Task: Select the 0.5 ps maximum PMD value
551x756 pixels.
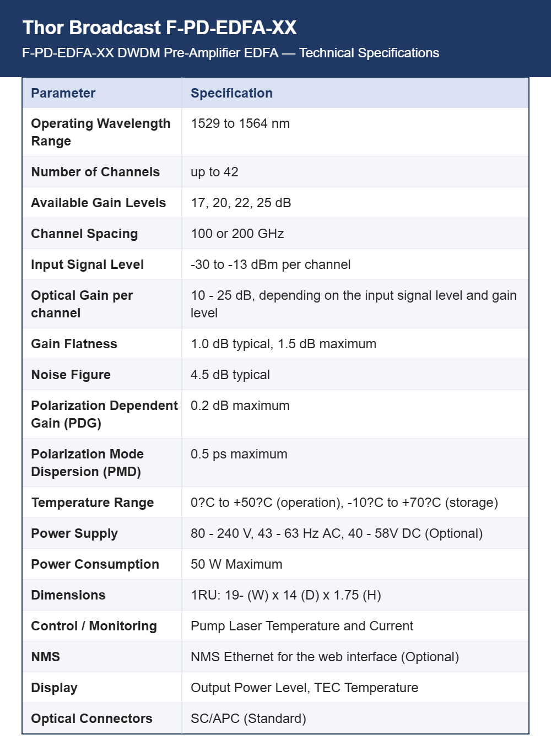Action: pos(239,454)
